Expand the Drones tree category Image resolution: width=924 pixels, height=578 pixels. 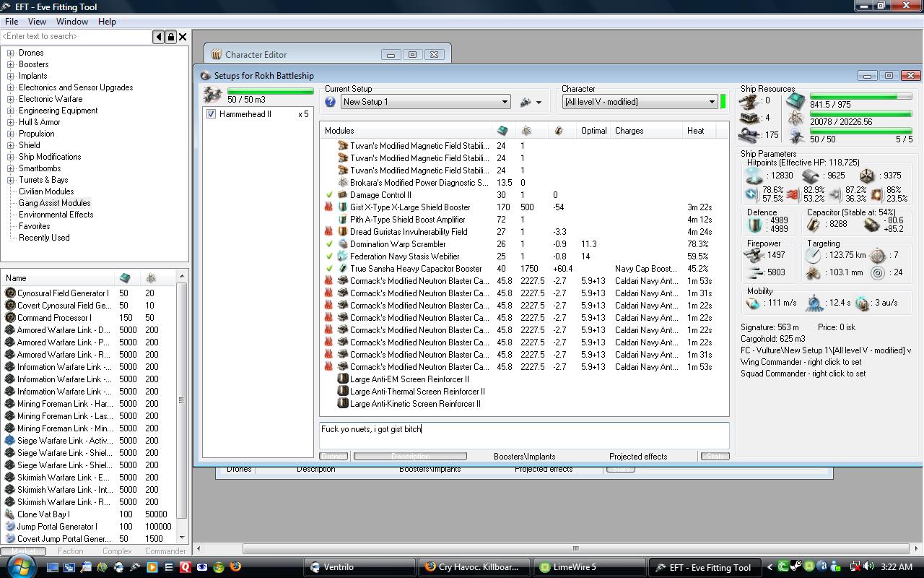pos(10,53)
